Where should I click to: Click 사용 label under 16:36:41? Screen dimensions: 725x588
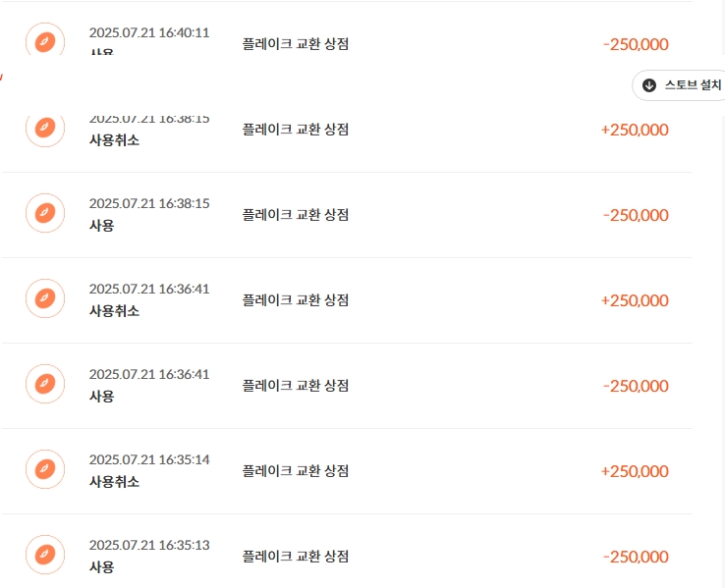[x=102, y=397]
